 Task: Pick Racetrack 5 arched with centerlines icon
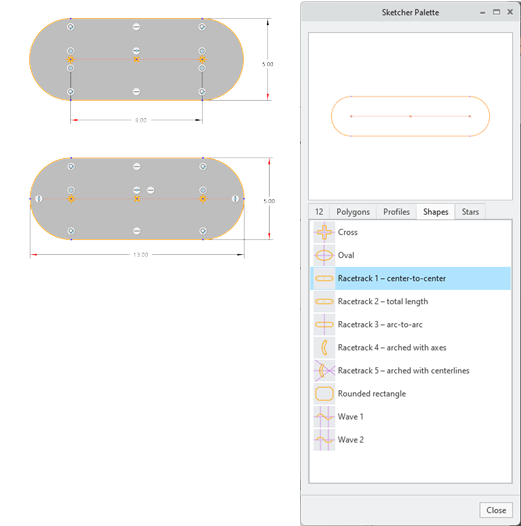tap(324, 371)
